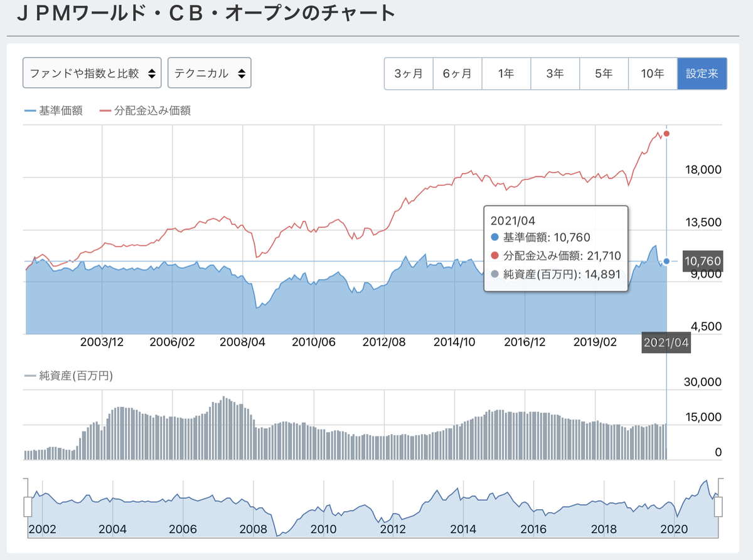Show the 10年 chart range
The height and width of the screenshot is (560, 753).
[653, 73]
